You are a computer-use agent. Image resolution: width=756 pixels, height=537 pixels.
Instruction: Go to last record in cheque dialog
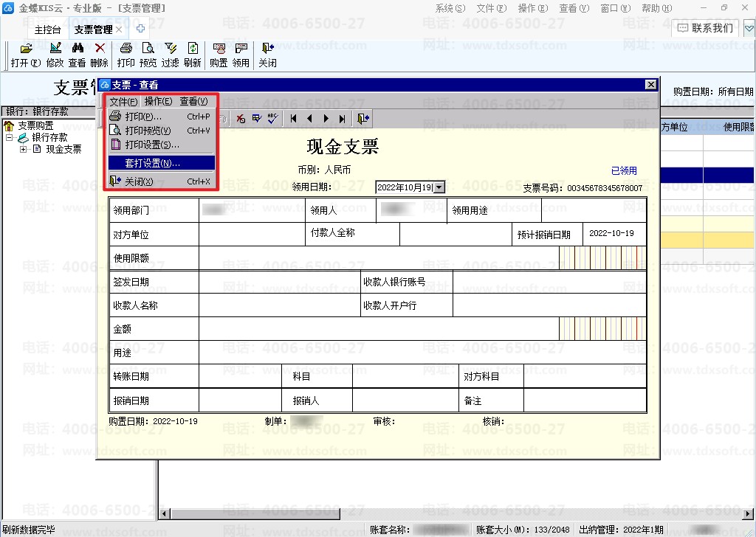click(x=343, y=119)
